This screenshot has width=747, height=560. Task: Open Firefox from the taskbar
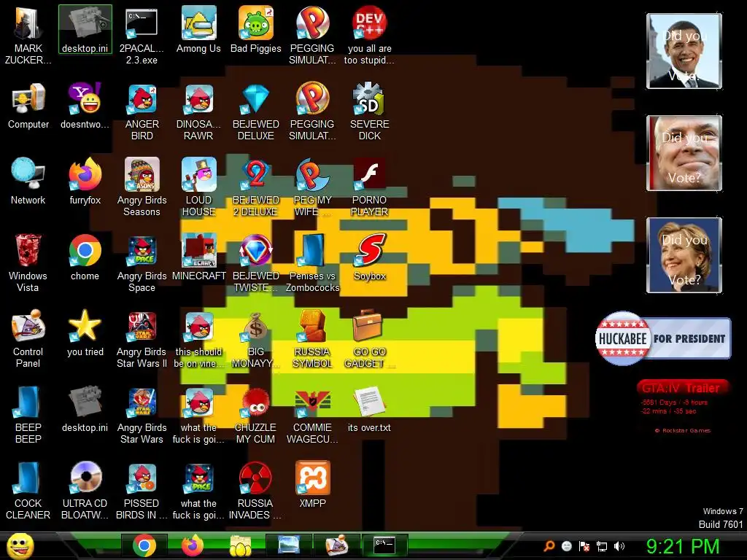coord(193,545)
